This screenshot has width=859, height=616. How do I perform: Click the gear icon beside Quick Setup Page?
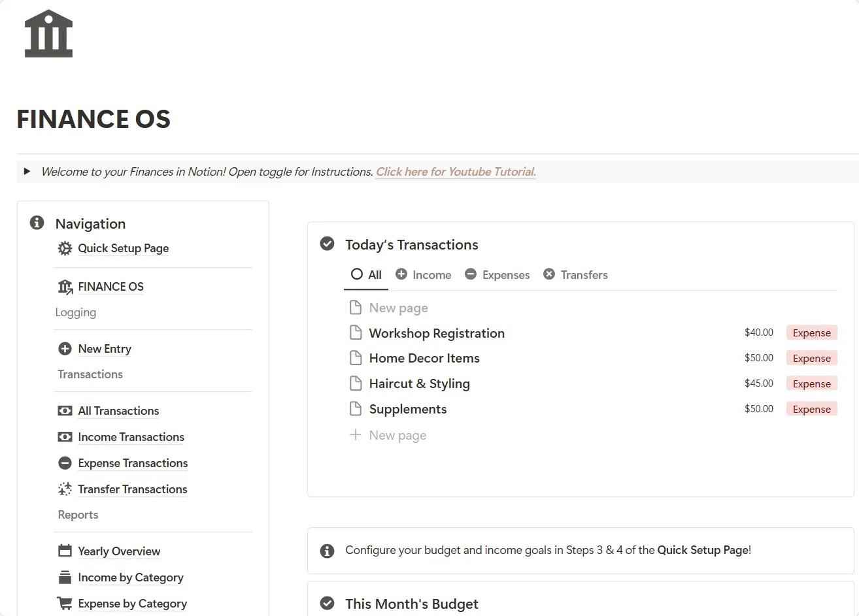[65, 248]
